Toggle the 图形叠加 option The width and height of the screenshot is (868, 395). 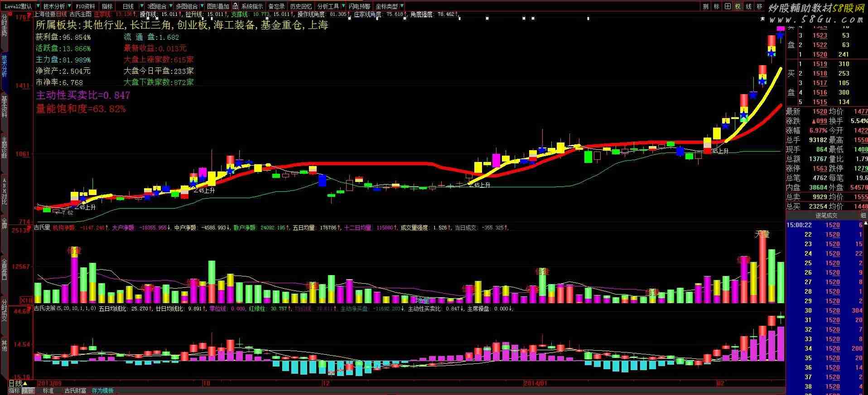click(218, 6)
